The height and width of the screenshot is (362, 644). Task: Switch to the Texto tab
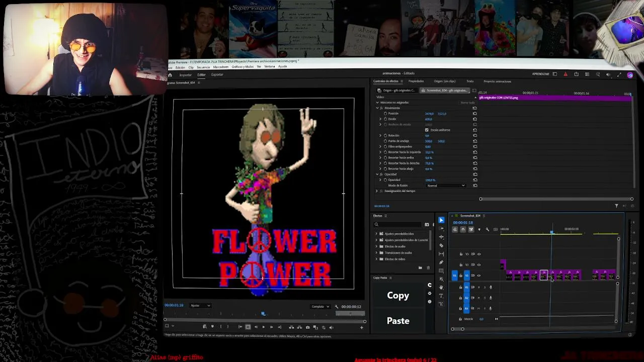point(470,81)
